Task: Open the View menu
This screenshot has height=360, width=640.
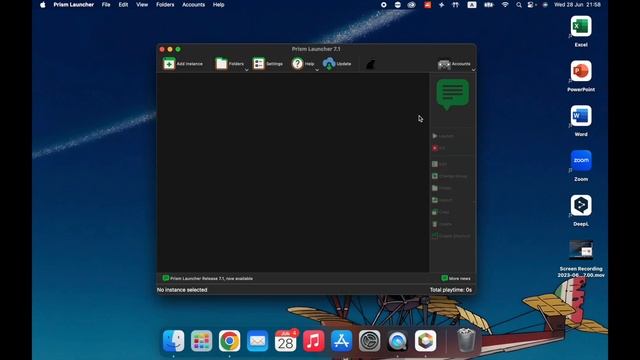Action: tap(142, 5)
